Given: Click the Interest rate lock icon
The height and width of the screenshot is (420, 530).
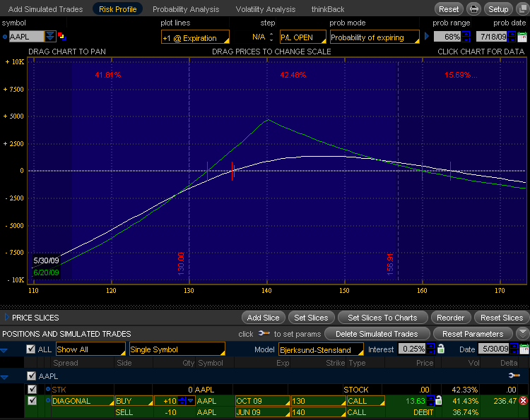Looking at the screenshot, I should click(442, 349).
